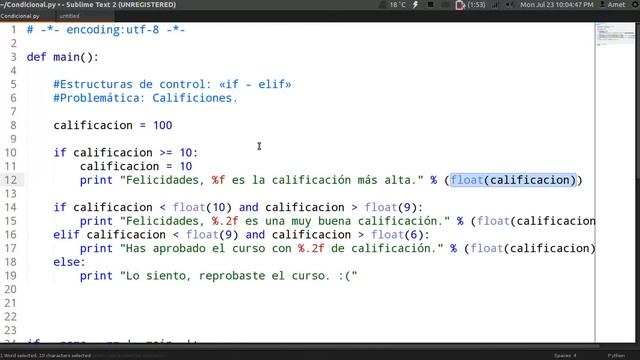This screenshot has width=640, height=360.
Task: Open the clock showing Mon Jul 23
Action: coord(557,5)
